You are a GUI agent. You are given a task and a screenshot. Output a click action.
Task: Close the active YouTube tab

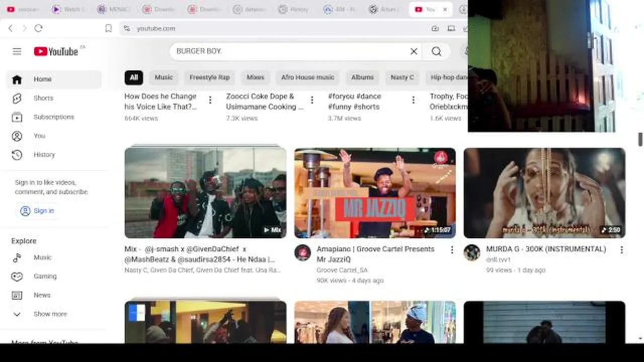point(445,10)
